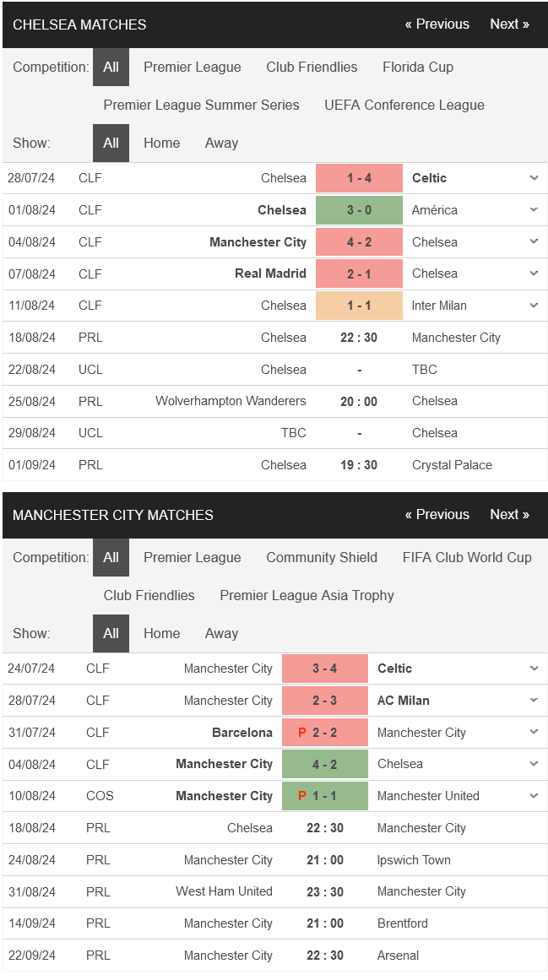This screenshot has width=548, height=980.
Task: Show only Away matches for Manchester City
Action: pyautogui.click(x=222, y=633)
